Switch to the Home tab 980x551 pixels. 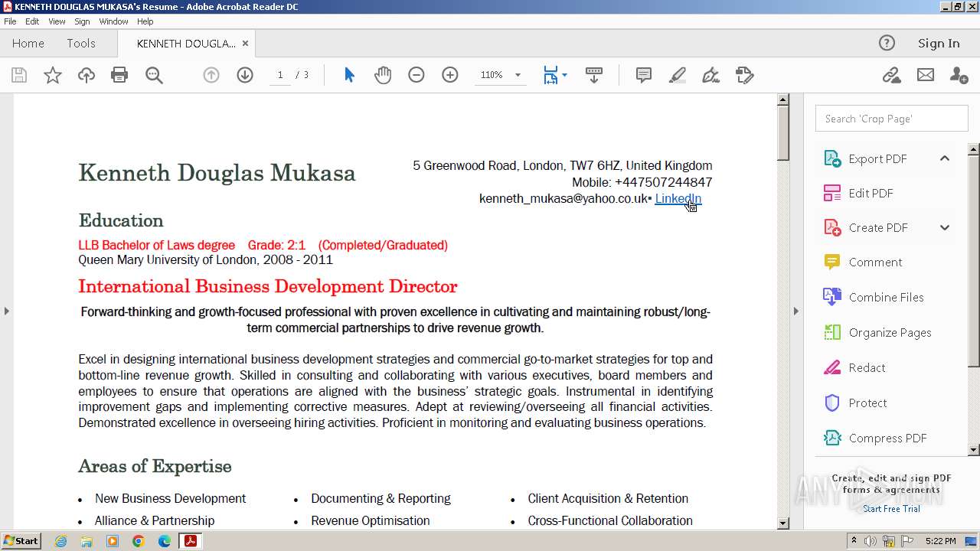coord(28,43)
